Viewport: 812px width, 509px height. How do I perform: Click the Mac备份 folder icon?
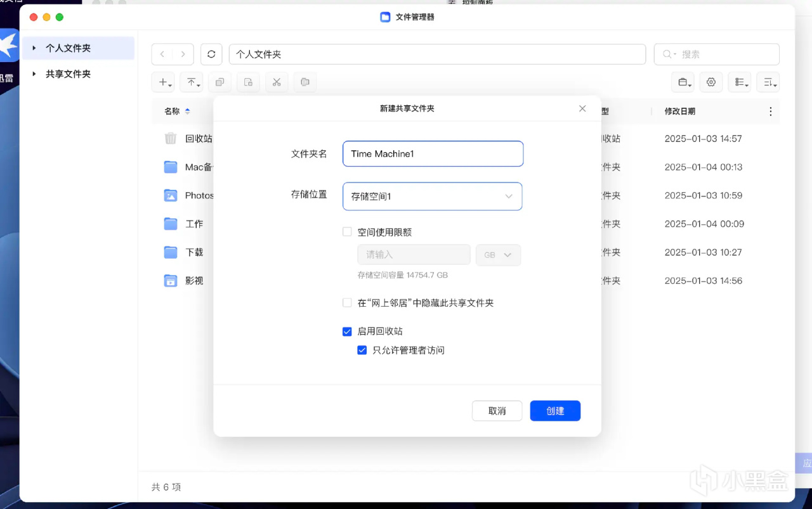170,167
